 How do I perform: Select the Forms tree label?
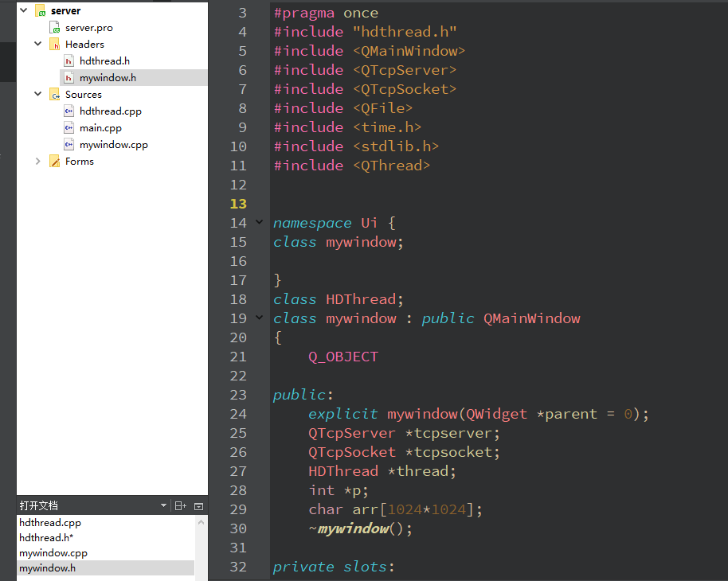coord(80,161)
